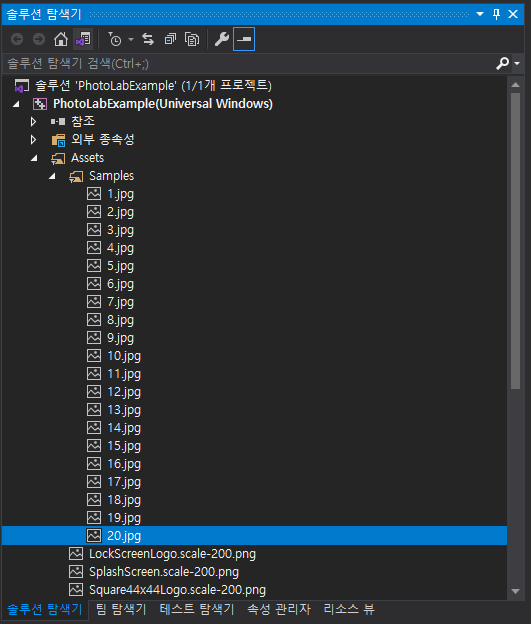
Task: Click the image icon of 2.jpg
Action: tap(94, 212)
